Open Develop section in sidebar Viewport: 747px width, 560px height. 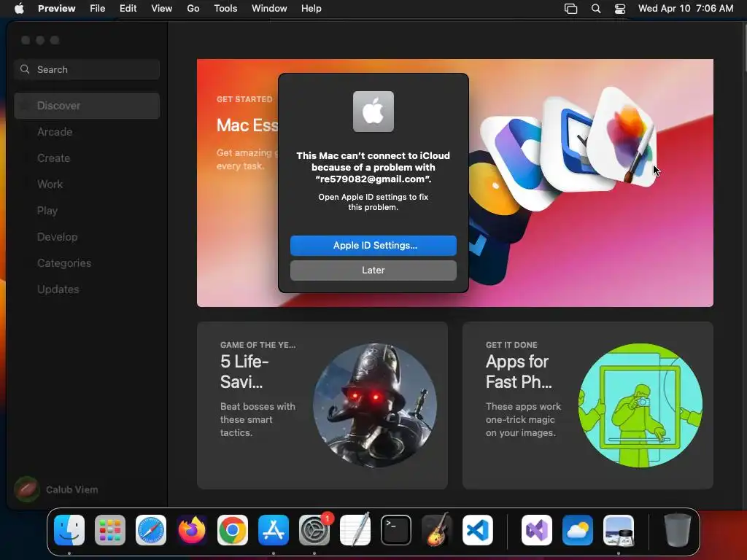coord(87,237)
